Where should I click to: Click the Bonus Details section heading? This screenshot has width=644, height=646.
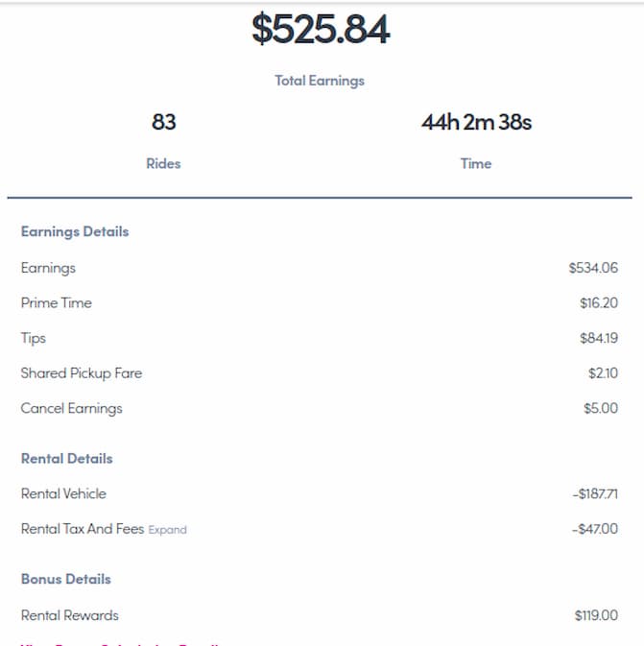tap(66, 579)
